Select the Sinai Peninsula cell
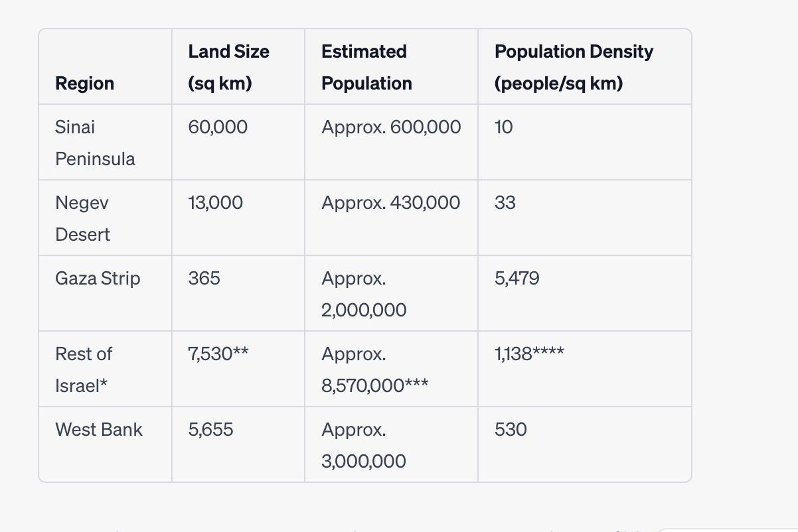Viewport: 798px width, 532px height. coord(95,143)
